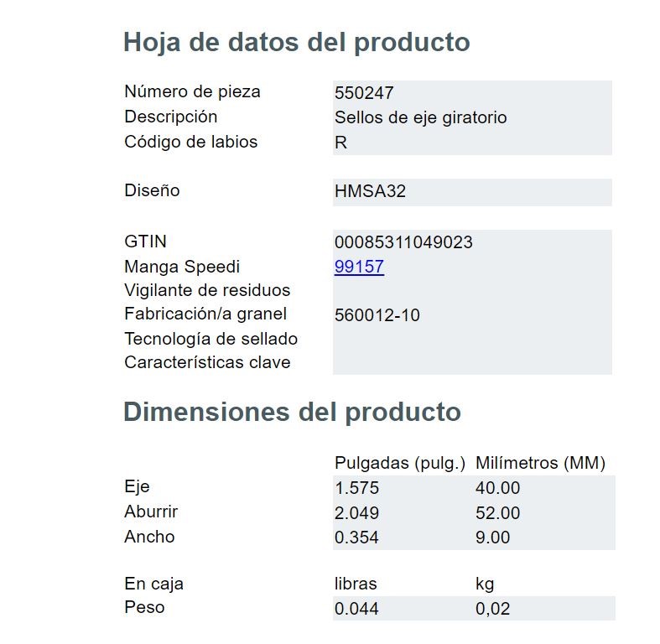
Task: Click the Dimensiones del producto heading
Action: (292, 411)
